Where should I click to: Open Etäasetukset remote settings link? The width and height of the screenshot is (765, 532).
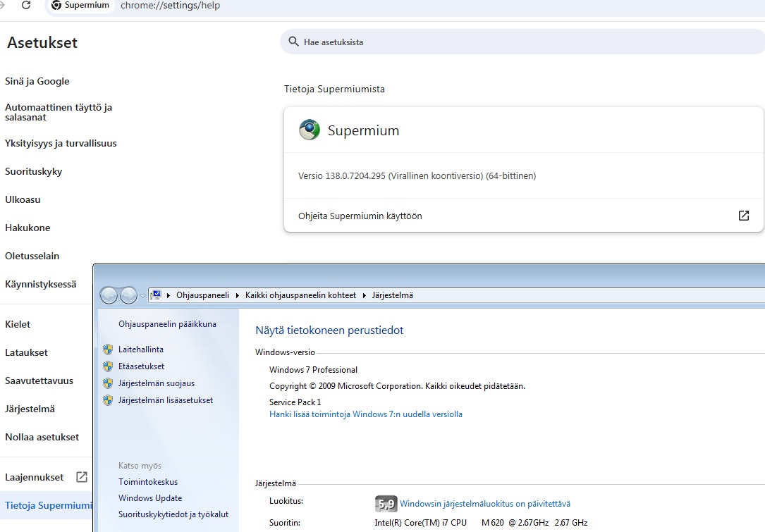(142, 366)
